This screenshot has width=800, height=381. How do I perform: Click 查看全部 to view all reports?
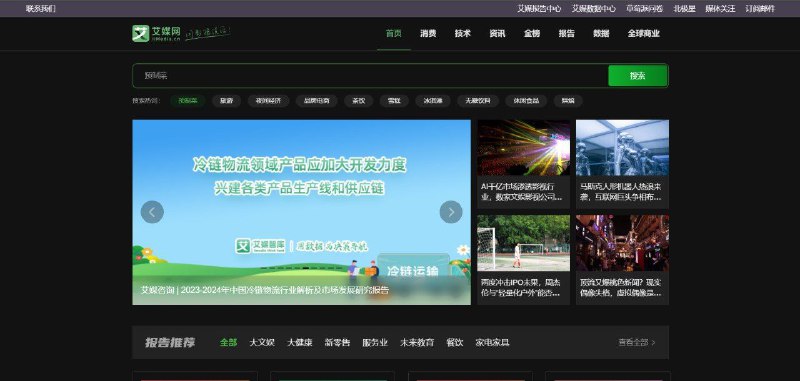[637, 342]
